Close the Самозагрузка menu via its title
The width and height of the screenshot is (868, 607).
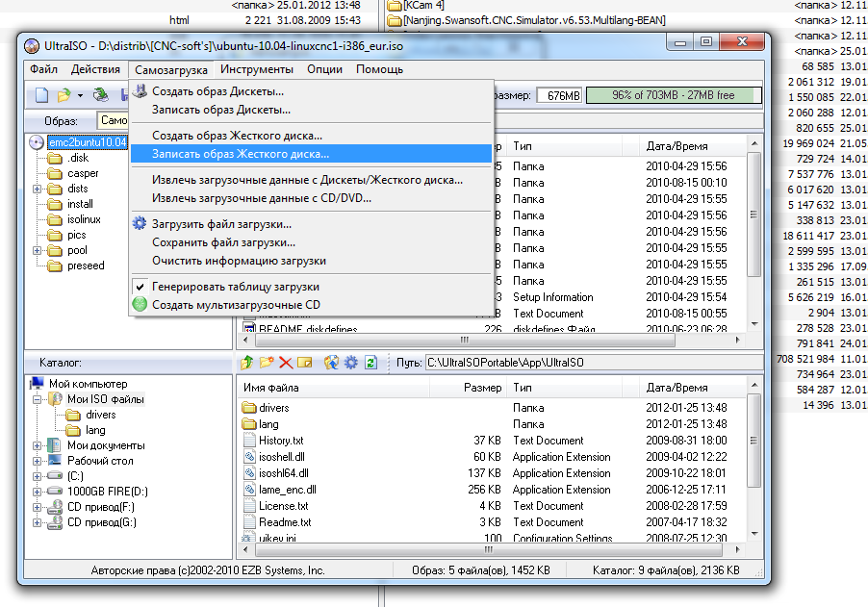171,69
